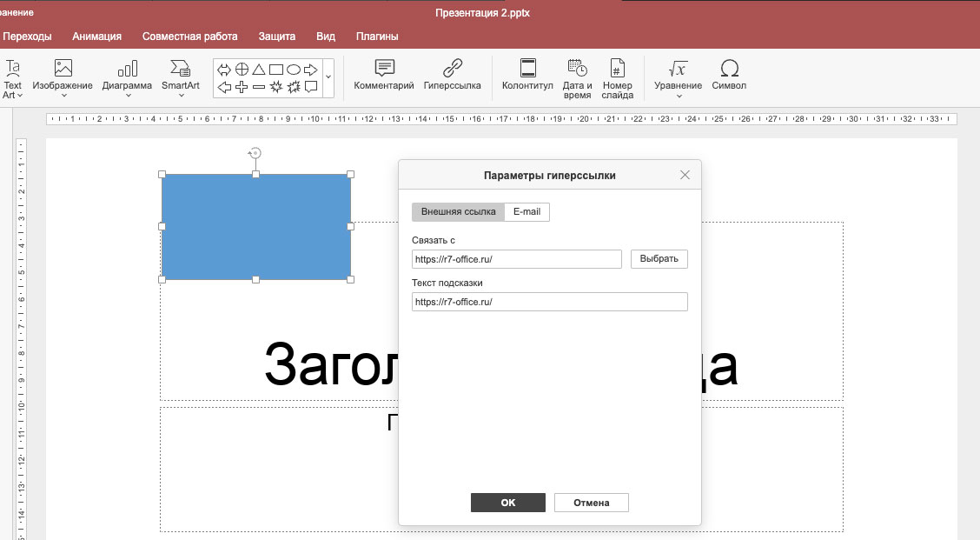Screen dimensions: 980x540
Task: Click the Параметры гиперссылки dialog title
Action: (x=549, y=175)
